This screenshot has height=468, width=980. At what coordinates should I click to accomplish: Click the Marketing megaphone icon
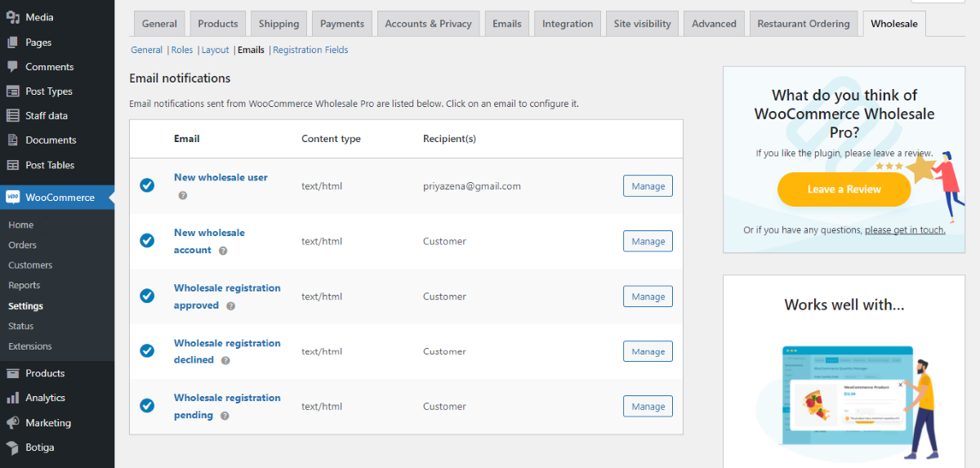click(x=12, y=423)
